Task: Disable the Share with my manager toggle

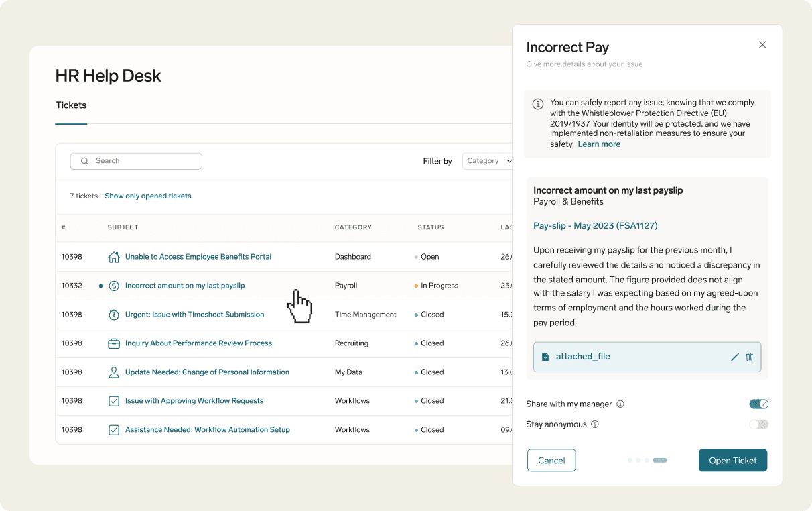Action: [x=759, y=404]
